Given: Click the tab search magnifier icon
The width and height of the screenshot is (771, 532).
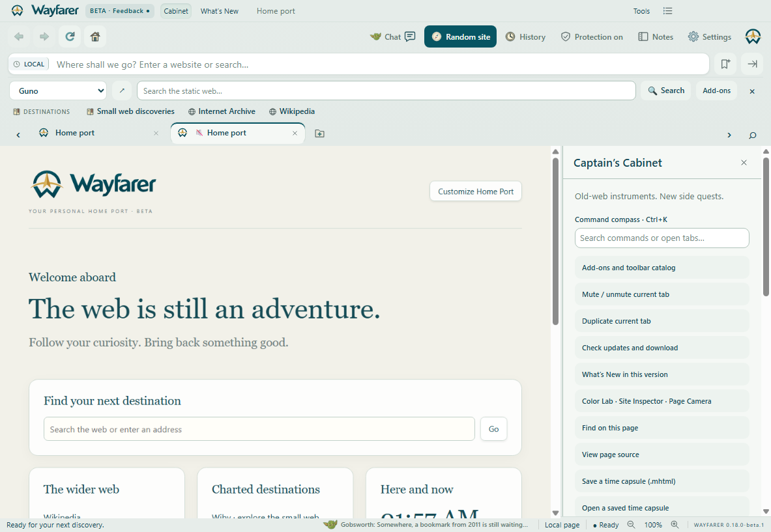Looking at the screenshot, I should pyautogui.click(x=752, y=135).
